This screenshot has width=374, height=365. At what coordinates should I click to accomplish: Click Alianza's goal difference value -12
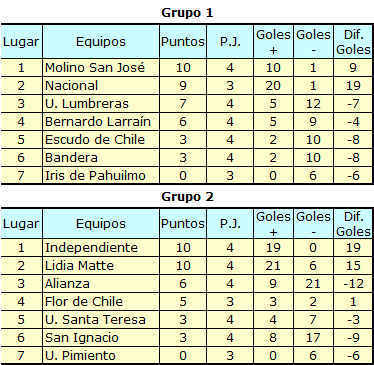(353, 284)
